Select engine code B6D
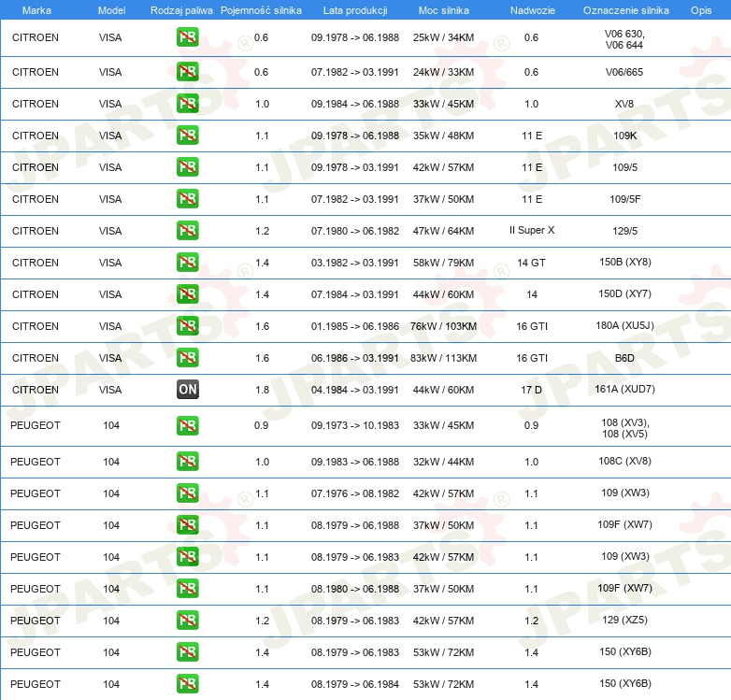 point(624,357)
